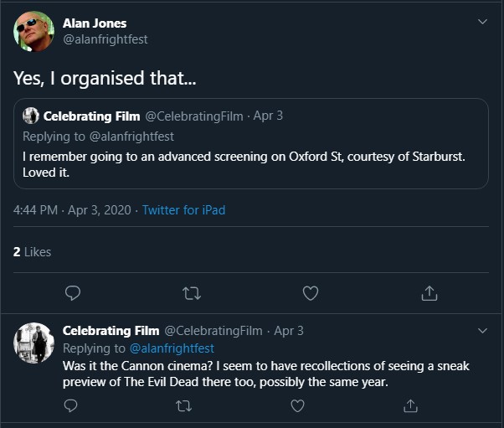Open Celebrating Film avatar on reply
The height and width of the screenshot is (428, 504).
(33, 343)
